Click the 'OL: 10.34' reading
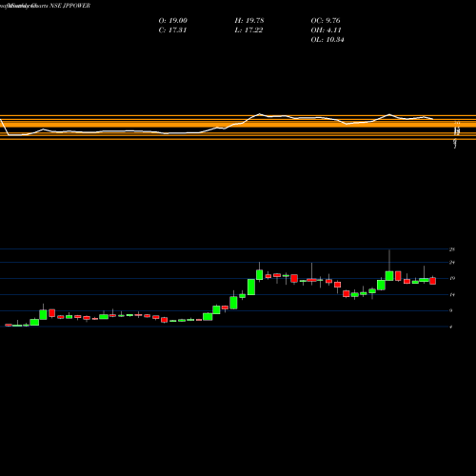 (327, 40)
